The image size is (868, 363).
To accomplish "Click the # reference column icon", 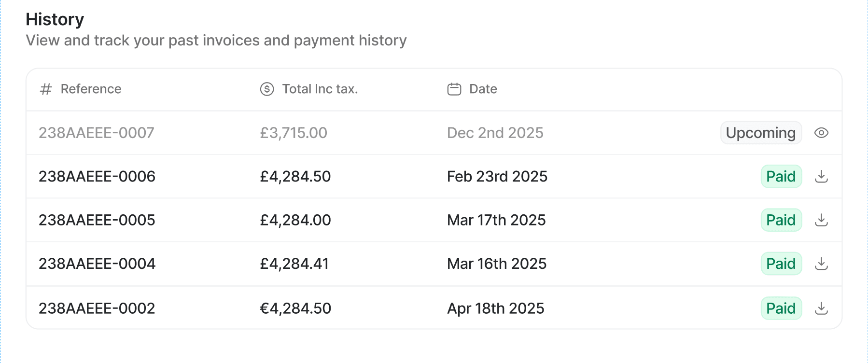I will click(46, 89).
